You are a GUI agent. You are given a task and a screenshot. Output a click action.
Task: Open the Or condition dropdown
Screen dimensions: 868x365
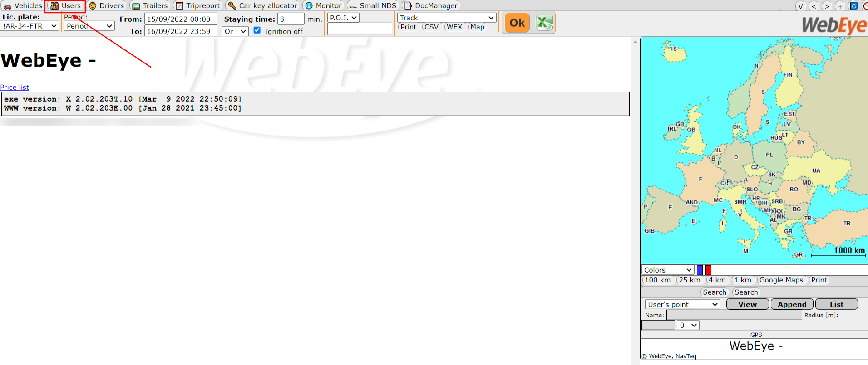(235, 31)
